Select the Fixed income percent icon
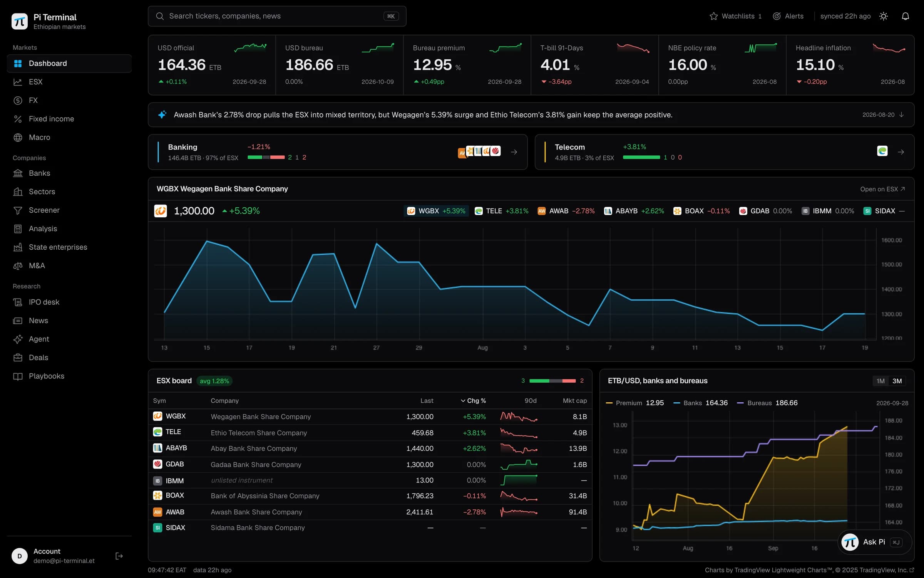924x578 pixels. 18,119
